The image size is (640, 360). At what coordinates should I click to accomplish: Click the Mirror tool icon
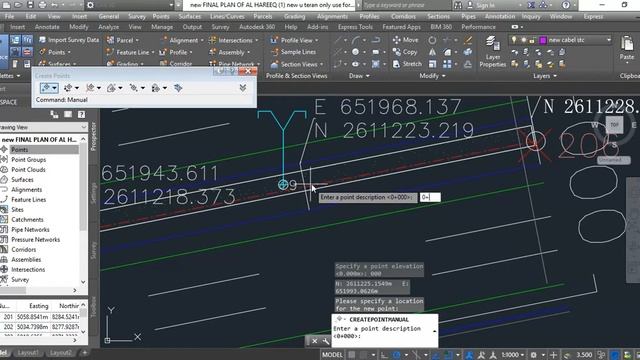click(432, 52)
